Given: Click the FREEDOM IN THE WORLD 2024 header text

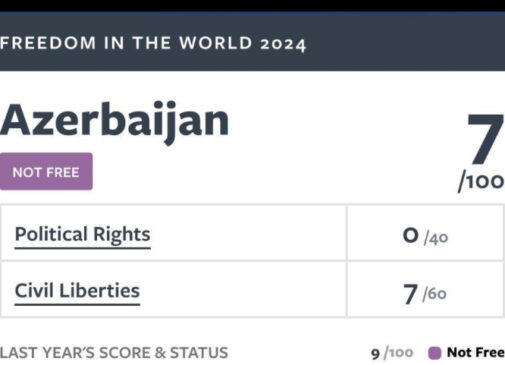Looking at the screenshot, I should [153, 44].
